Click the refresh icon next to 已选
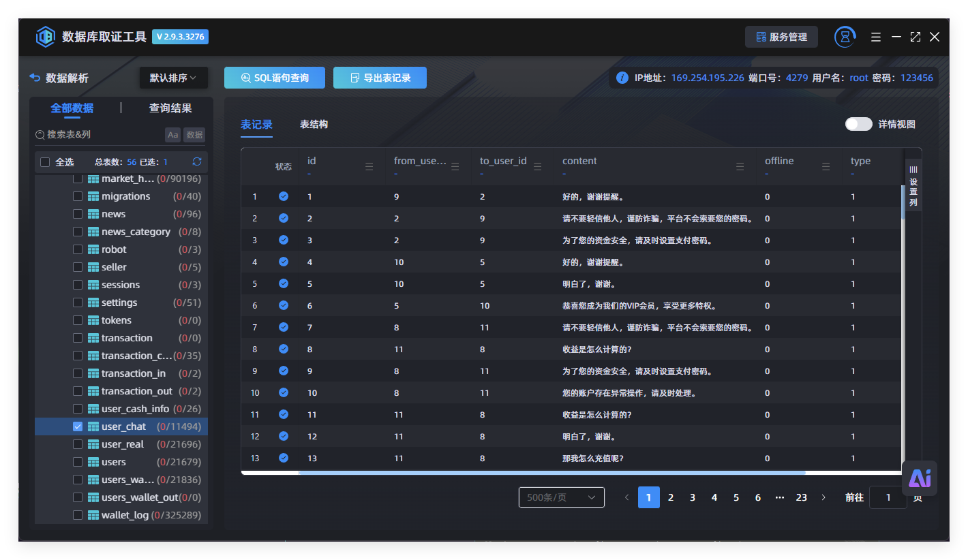Image resolution: width=968 pixels, height=560 pixels. point(197,161)
